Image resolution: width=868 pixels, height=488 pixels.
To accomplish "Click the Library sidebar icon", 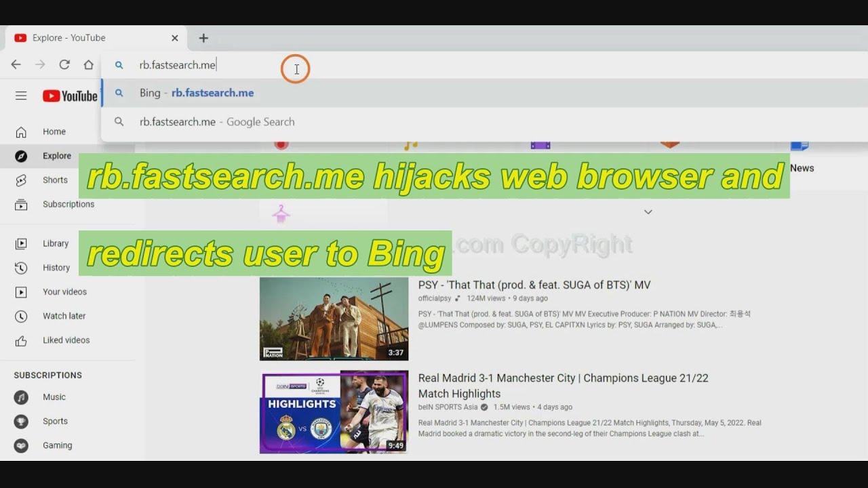I will pos(21,243).
